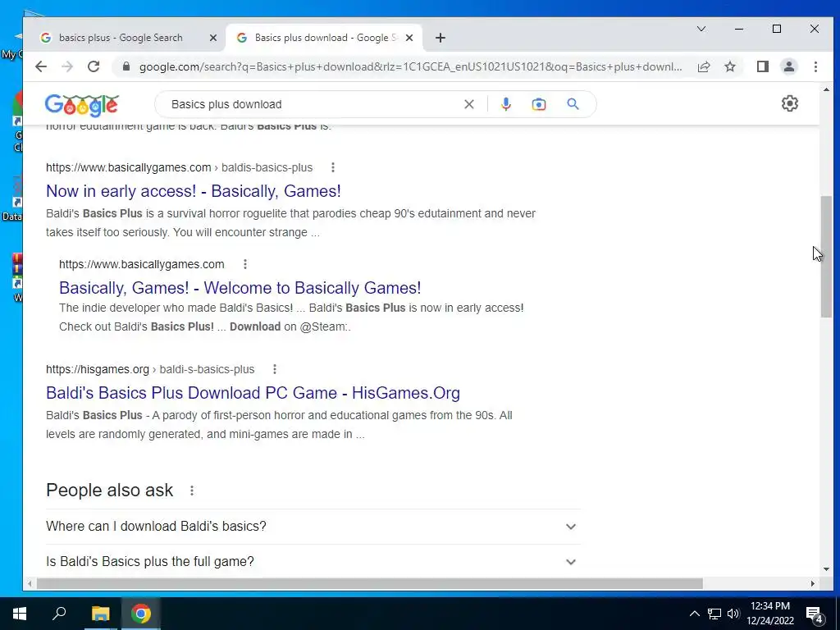Click the horizontal scrollbar thumb
840x630 pixels.
pos(370,583)
